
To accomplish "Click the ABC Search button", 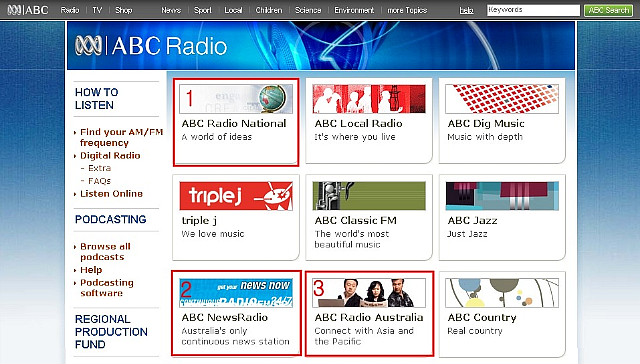I will [x=609, y=10].
